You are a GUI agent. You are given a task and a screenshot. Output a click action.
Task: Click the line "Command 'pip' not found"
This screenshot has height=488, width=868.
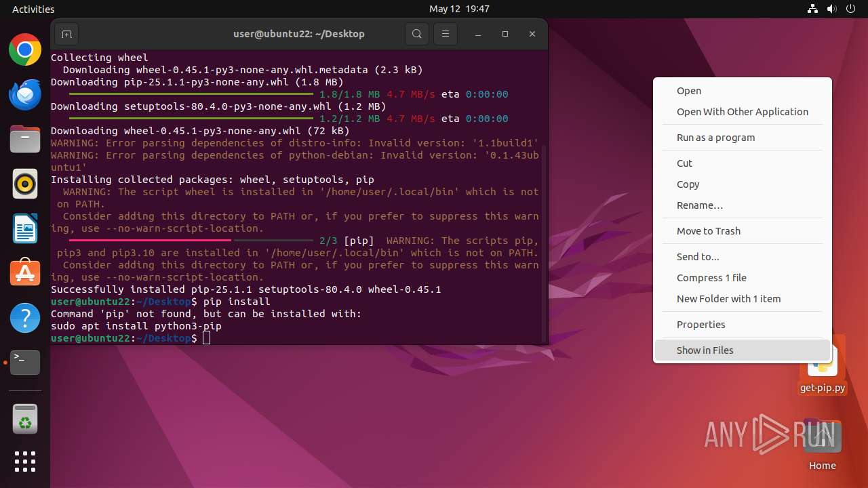(x=206, y=314)
